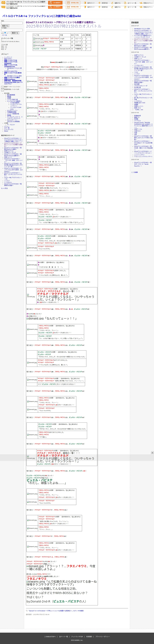Open 血の伯爵 in update history
This screenshot has width=154, height=644.
click(x=137, y=84)
